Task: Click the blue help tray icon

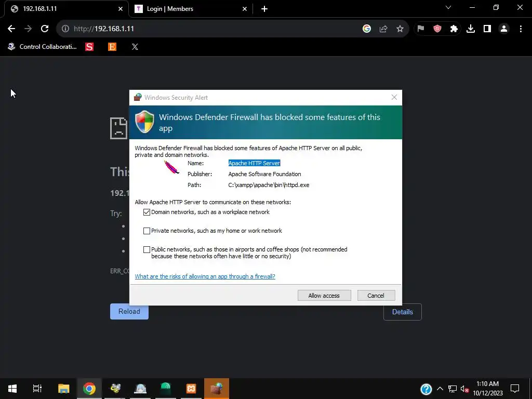Action: click(426, 389)
